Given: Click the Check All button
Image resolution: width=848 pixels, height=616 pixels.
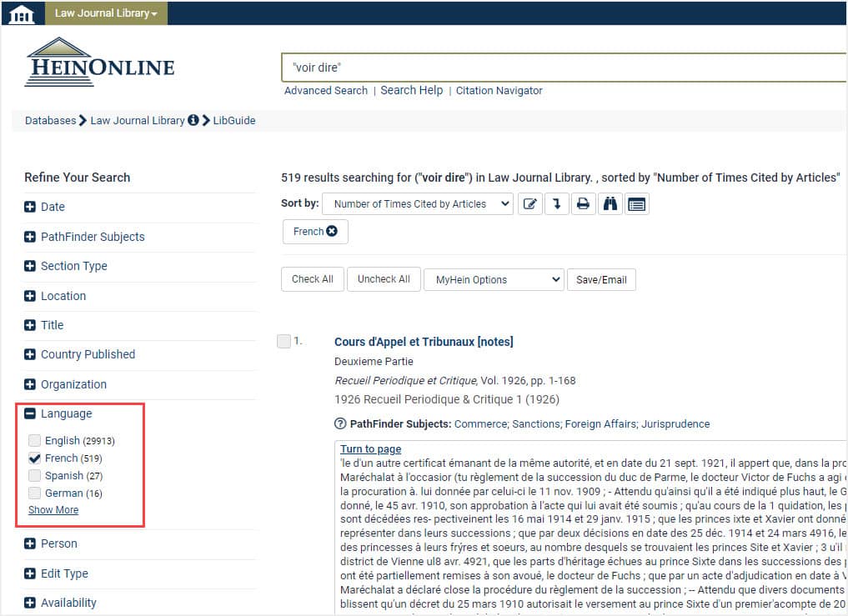Looking at the screenshot, I should coord(313,279).
